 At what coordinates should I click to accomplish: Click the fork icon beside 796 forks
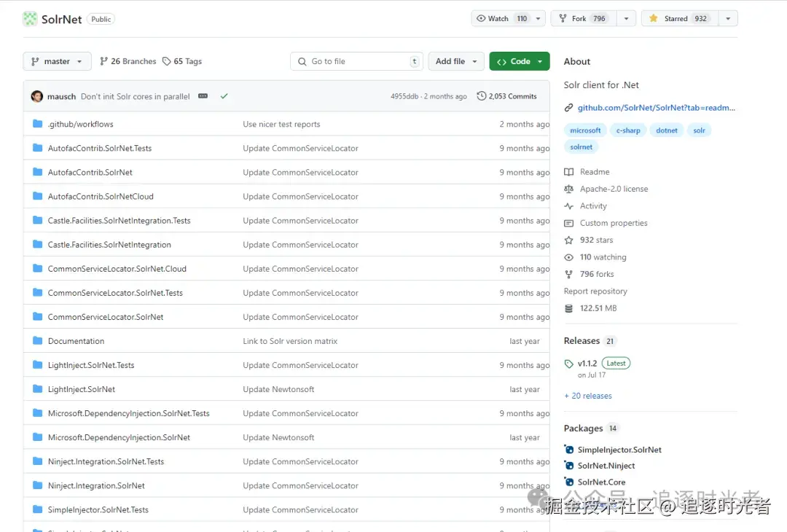tap(568, 274)
